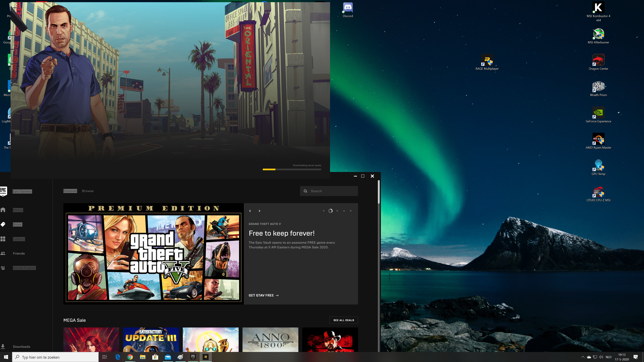The height and width of the screenshot is (362, 644).
Task: Click the Epic Games taskbar icon
Action: 193,357
